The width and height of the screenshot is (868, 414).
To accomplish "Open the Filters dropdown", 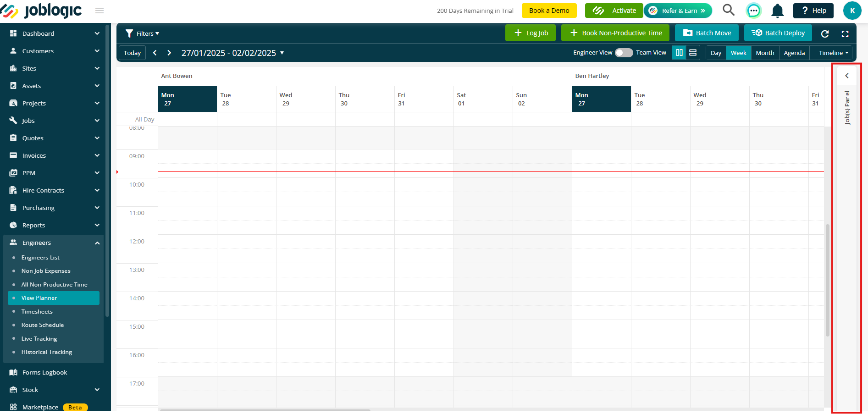I will point(143,33).
